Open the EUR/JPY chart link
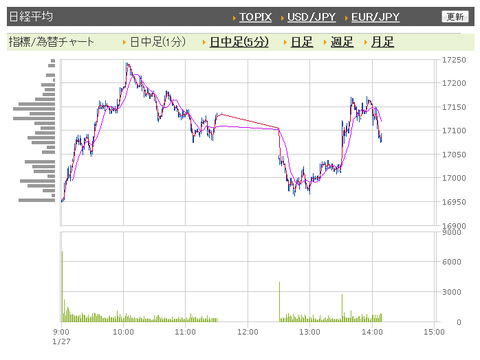480x360 pixels. point(375,17)
